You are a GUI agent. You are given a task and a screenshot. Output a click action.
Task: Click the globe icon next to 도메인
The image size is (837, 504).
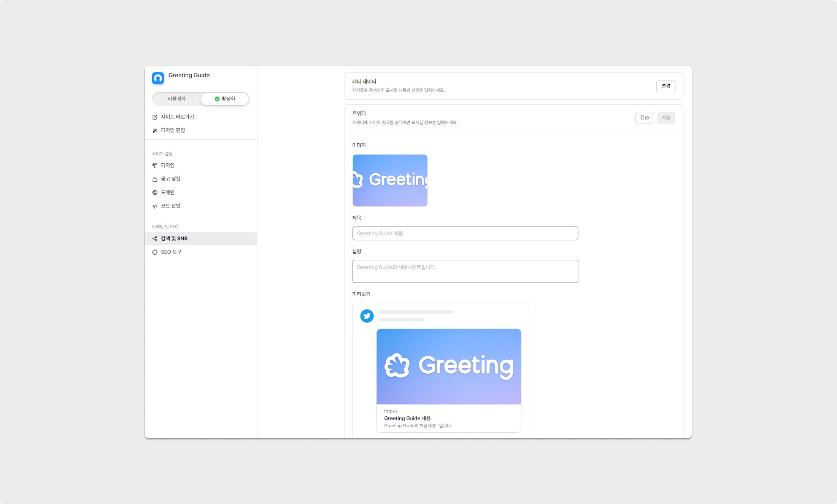(155, 193)
